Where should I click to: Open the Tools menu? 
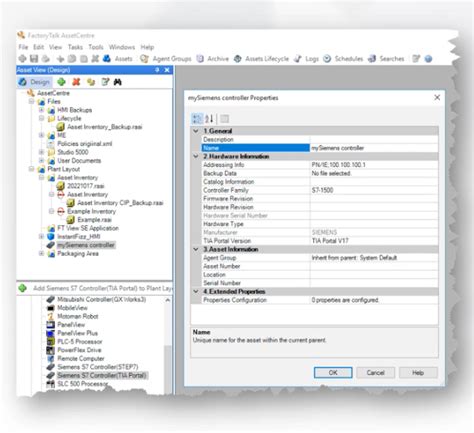coord(96,47)
